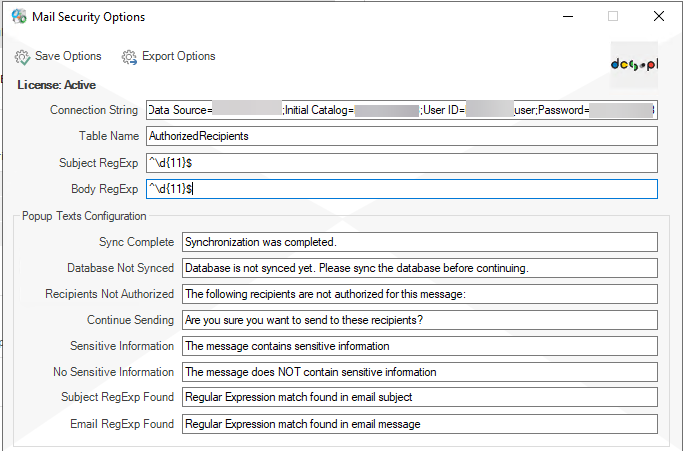Click the Recipients Not Authorized text field
This screenshot has height=451, width=683.
coord(420,294)
